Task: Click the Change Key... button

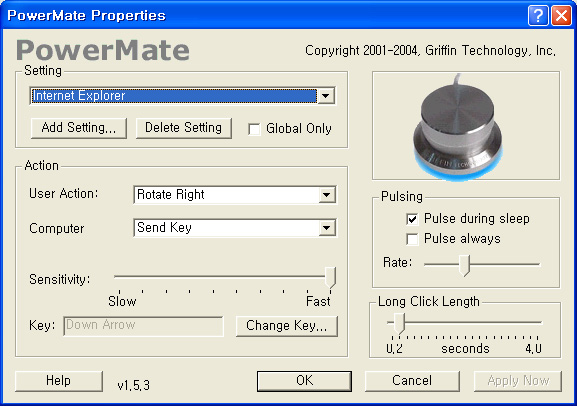Action: point(287,326)
